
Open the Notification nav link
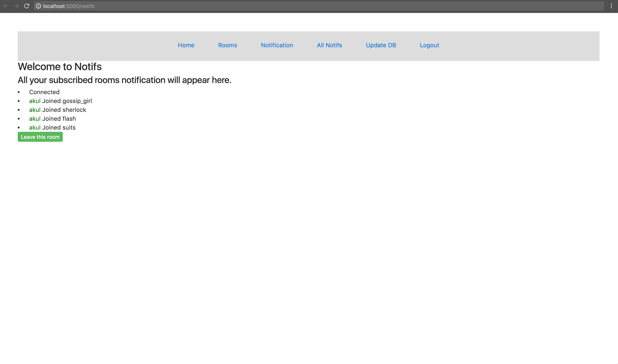[x=277, y=45]
